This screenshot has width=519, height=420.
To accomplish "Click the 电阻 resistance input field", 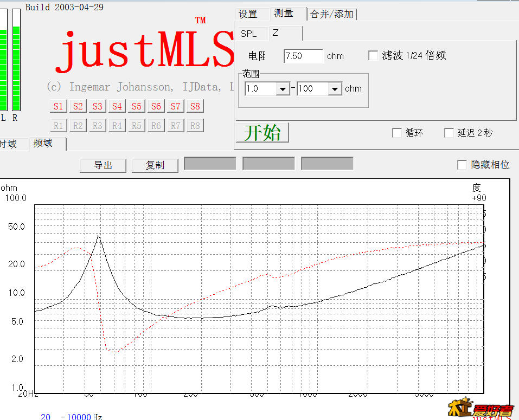I will (x=303, y=56).
